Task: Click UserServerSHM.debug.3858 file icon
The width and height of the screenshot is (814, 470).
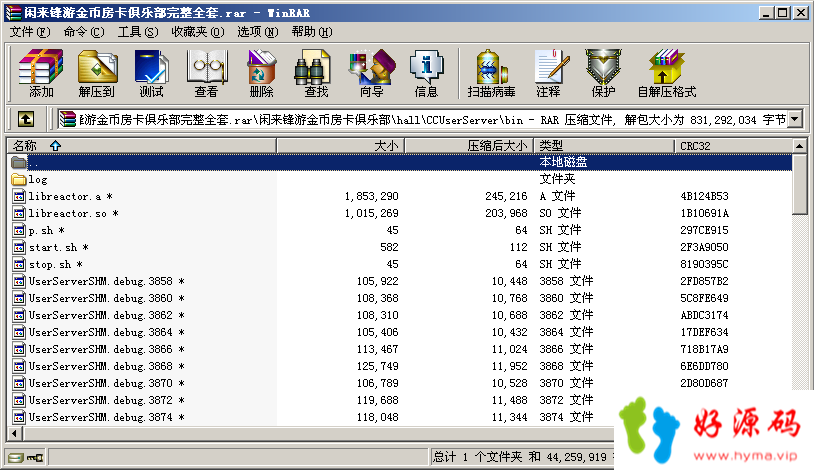Action: [x=19, y=281]
